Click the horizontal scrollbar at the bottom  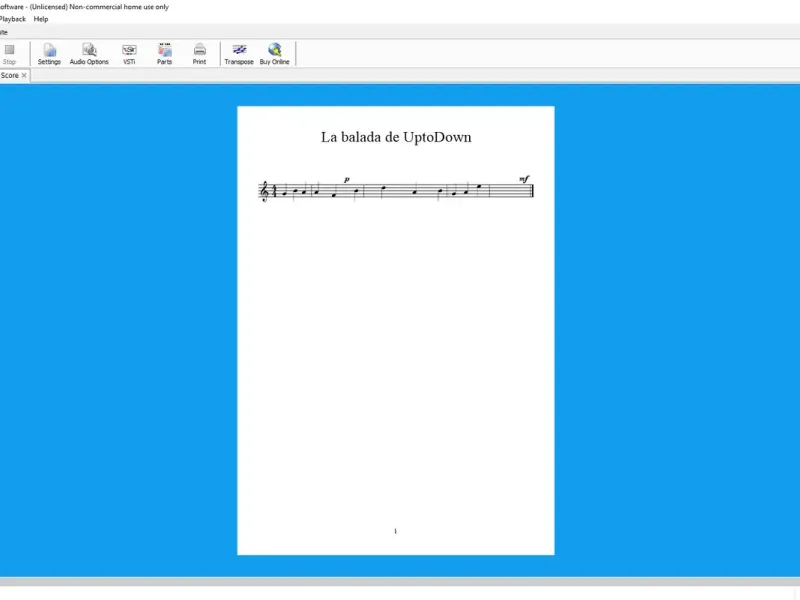pos(400,582)
